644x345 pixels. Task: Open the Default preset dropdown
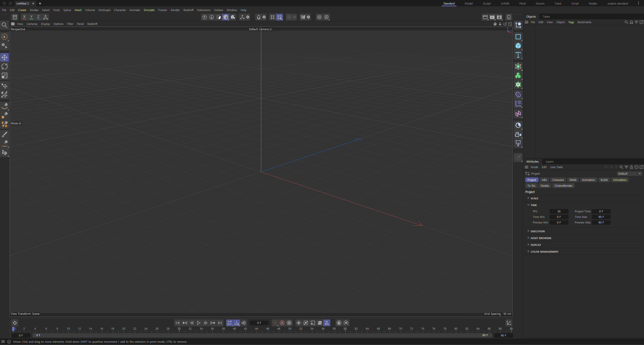[x=629, y=174]
